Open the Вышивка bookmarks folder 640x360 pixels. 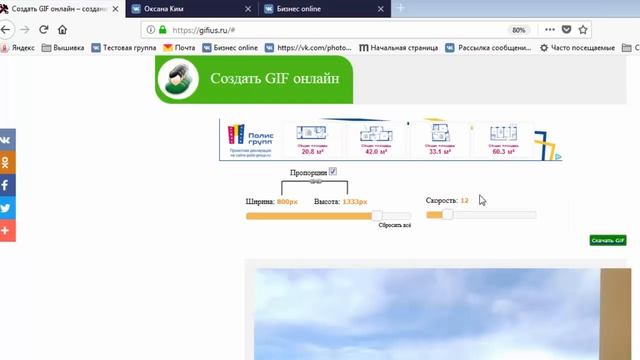click(63, 48)
